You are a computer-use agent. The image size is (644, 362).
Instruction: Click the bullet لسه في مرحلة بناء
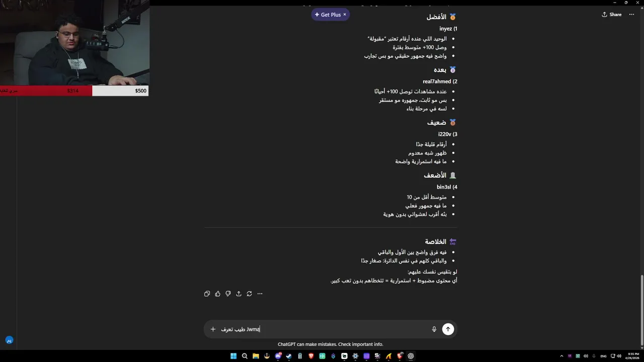427,109
